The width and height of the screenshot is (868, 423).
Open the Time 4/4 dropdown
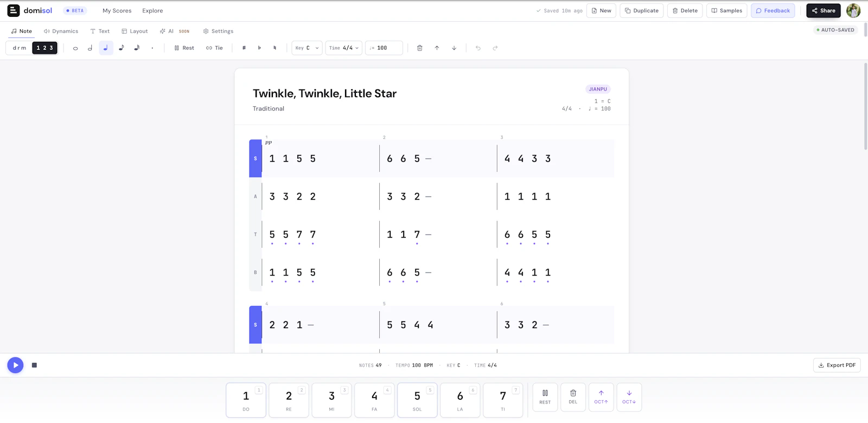coord(344,48)
